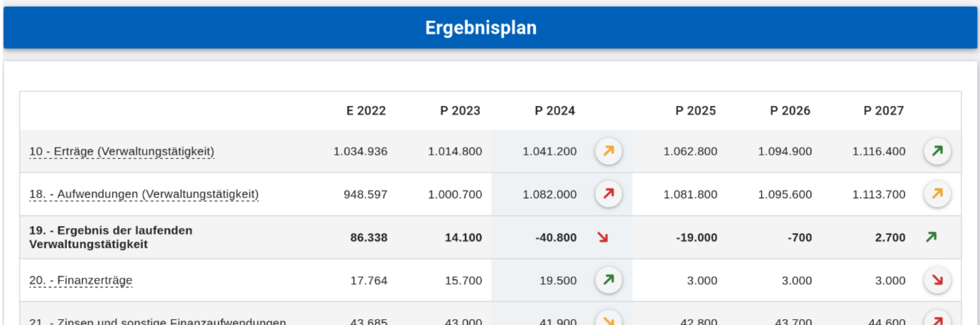
Task: Click red down arrow beside -40.800
Action: click(603, 237)
